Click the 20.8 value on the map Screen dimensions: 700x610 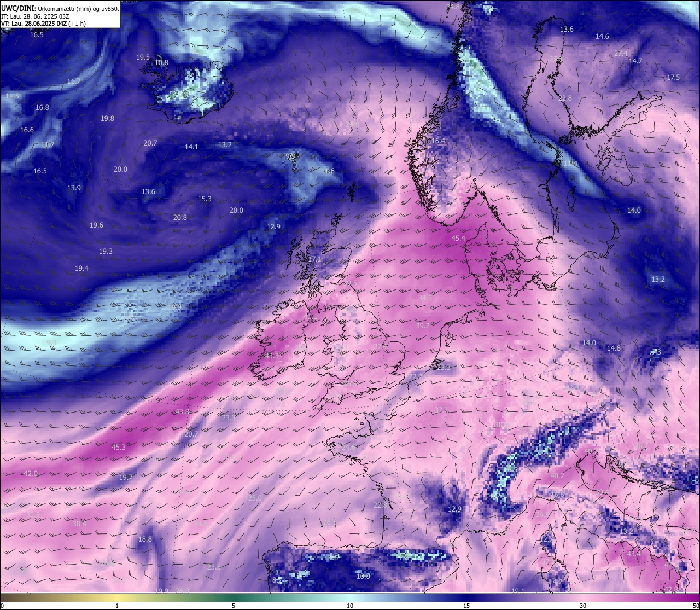pyautogui.click(x=180, y=218)
